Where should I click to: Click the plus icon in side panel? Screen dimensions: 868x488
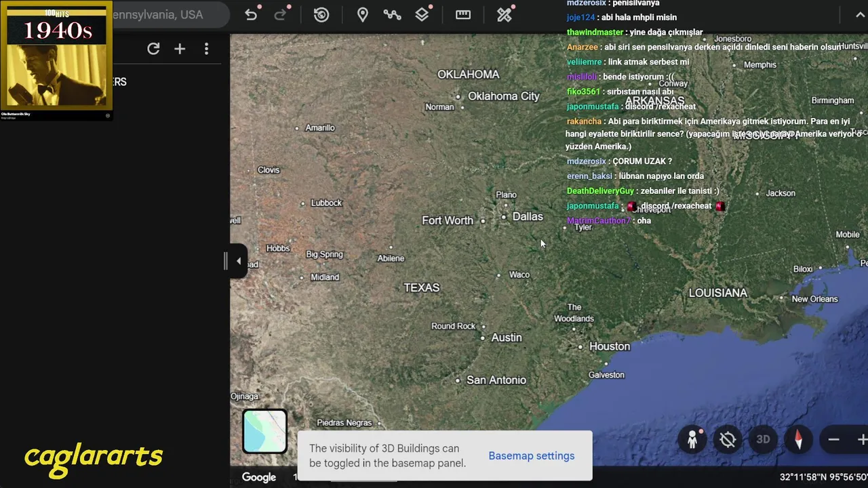click(180, 49)
